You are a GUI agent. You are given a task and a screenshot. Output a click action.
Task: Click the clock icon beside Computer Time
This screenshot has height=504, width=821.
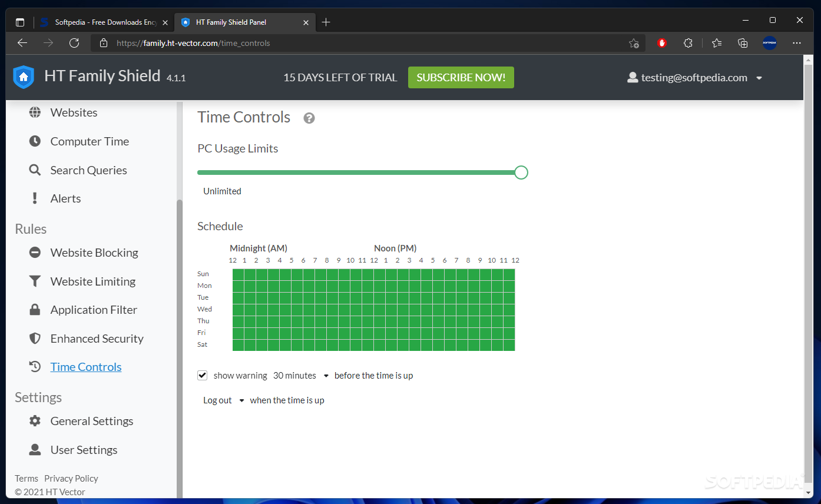[x=35, y=141]
